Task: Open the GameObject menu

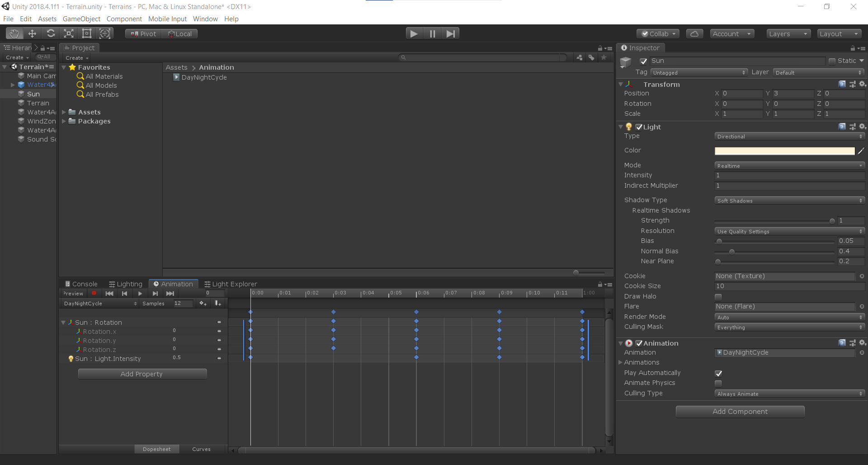Action: pos(81,19)
